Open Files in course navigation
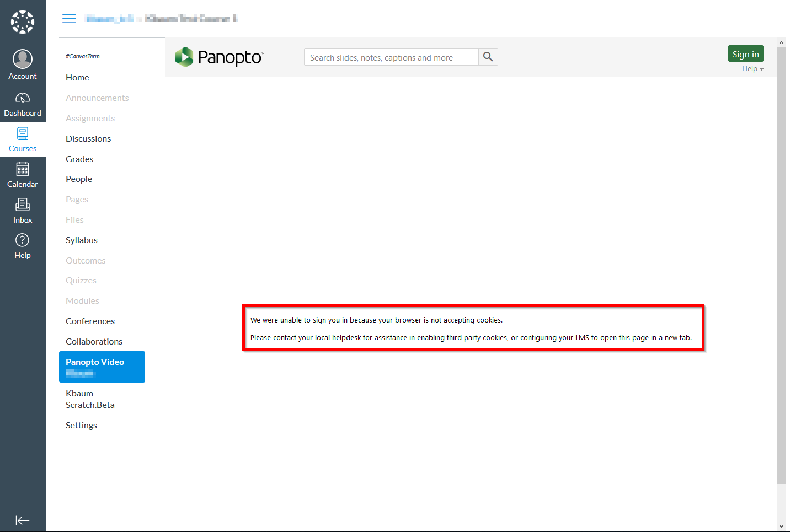The image size is (790, 532). pyautogui.click(x=74, y=220)
